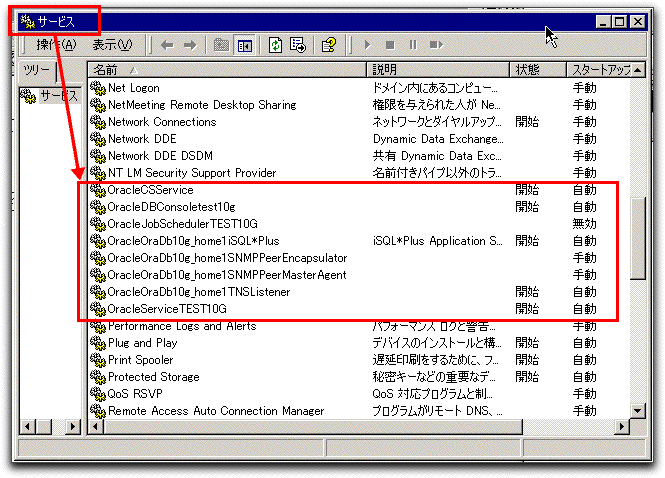
Task: Select OracleOraDb10g_home1iSQL*Plus service
Action: 193,241
